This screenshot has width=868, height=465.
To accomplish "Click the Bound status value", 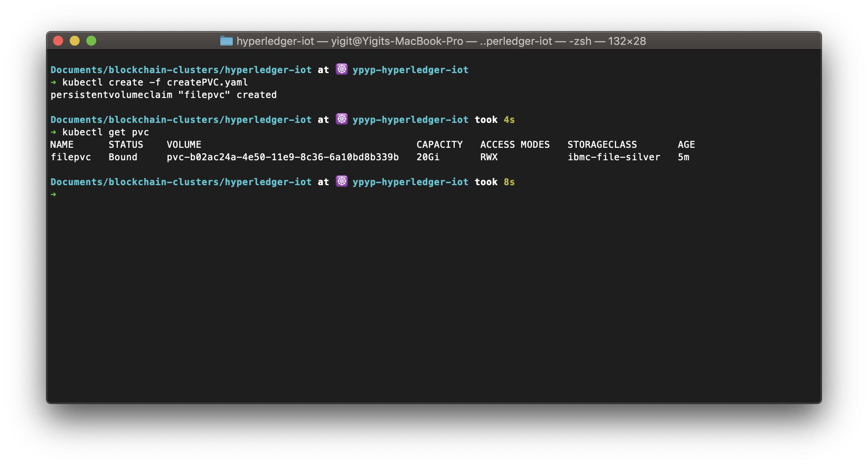I will [123, 157].
